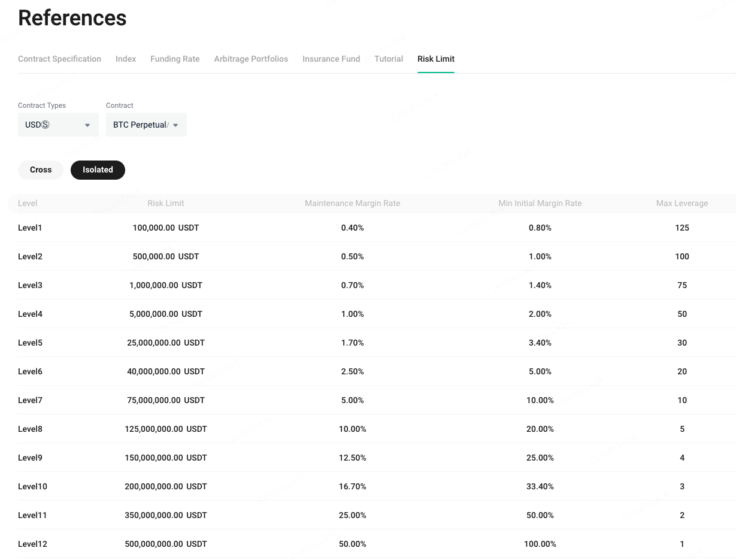Click the Min Initial Margin Rate header
This screenshot has width=736, height=560.
540,203
